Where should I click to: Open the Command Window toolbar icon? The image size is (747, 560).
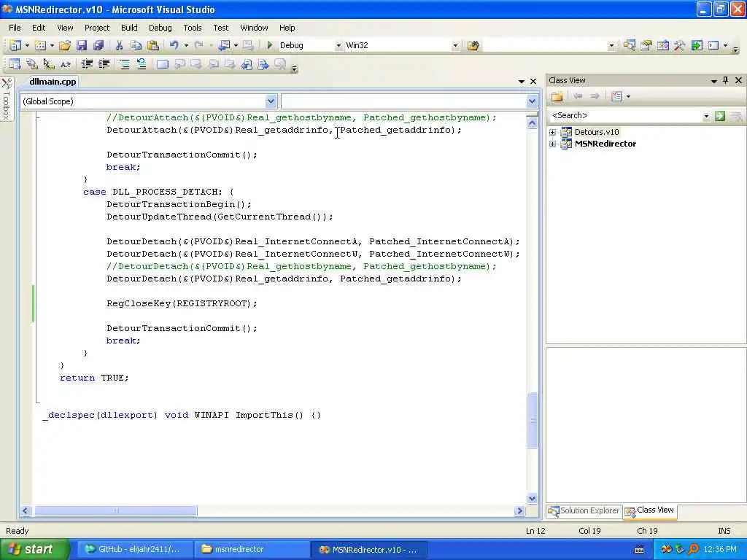713,45
